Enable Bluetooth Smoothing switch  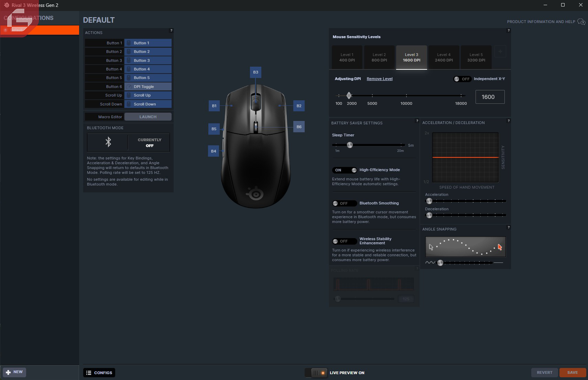[345, 203]
